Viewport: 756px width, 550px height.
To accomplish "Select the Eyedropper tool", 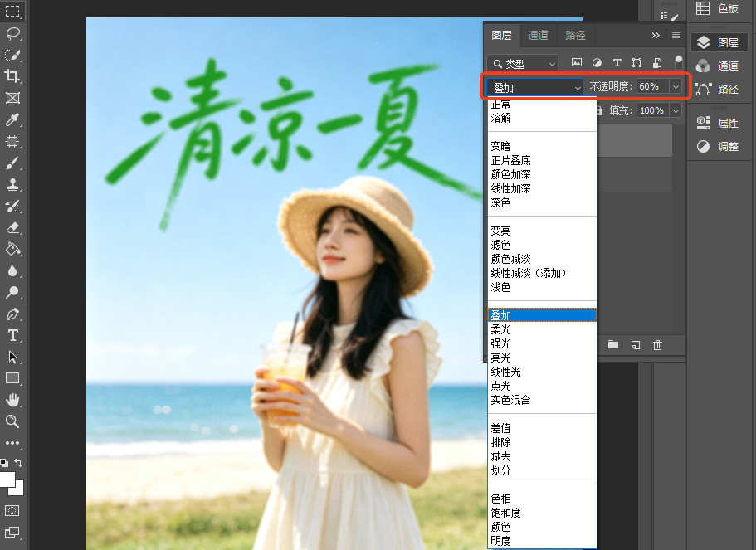I will click(12, 119).
